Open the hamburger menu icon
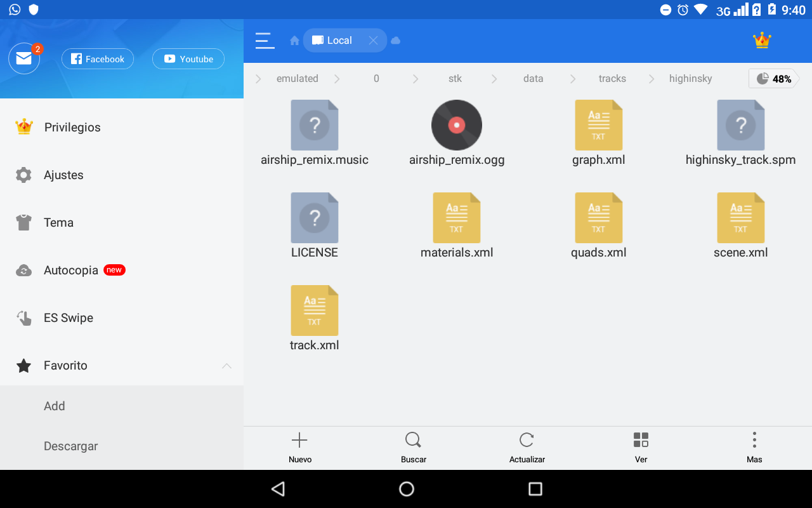The image size is (812, 508). (x=265, y=41)
